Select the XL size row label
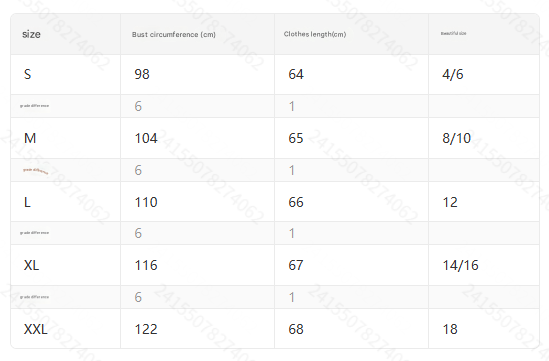549x361 pixels. (x=31, y=265)
